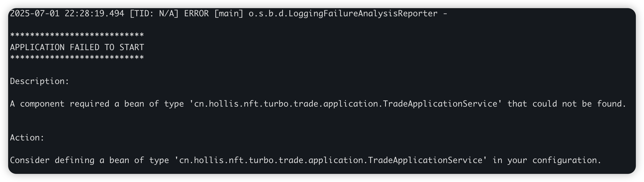
Task: Click "that could not be found." text
Action: tap(566, 104)
